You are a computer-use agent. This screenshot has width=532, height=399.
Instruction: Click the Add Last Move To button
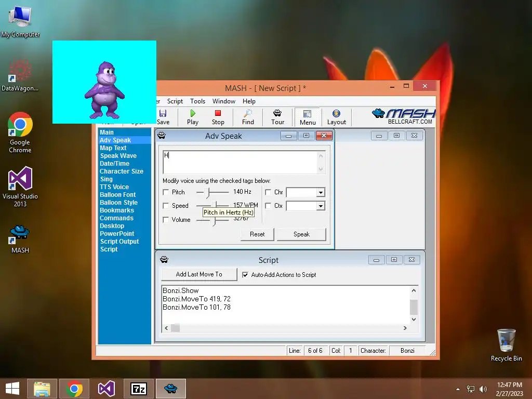tap(199, 274)
